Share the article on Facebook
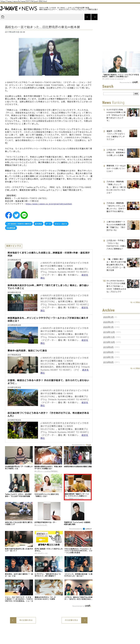Screen dimensions: 140x644 pos(9,215)
